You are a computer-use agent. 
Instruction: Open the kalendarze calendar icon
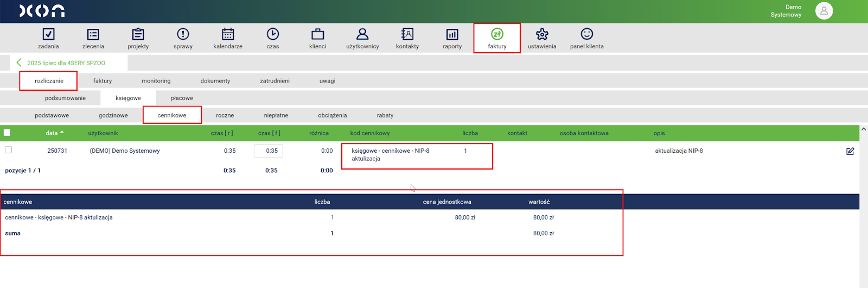click(x=228, y=35)
